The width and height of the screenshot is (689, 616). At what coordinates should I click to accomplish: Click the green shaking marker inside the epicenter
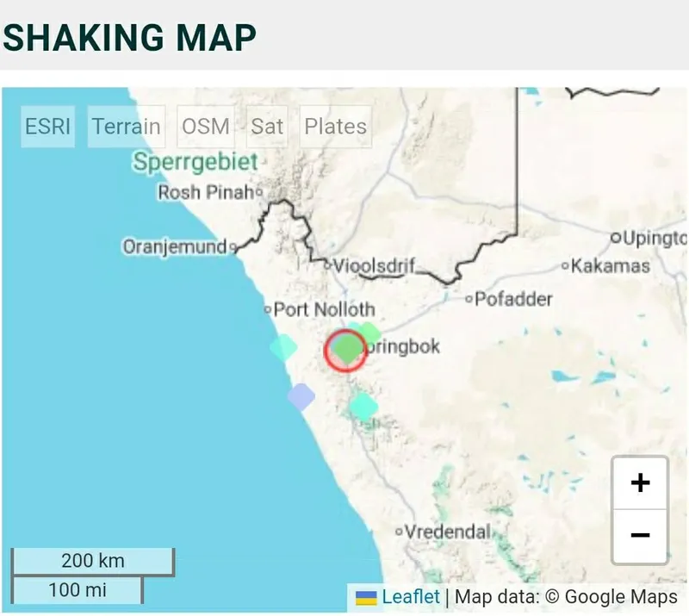pos(345,348)
